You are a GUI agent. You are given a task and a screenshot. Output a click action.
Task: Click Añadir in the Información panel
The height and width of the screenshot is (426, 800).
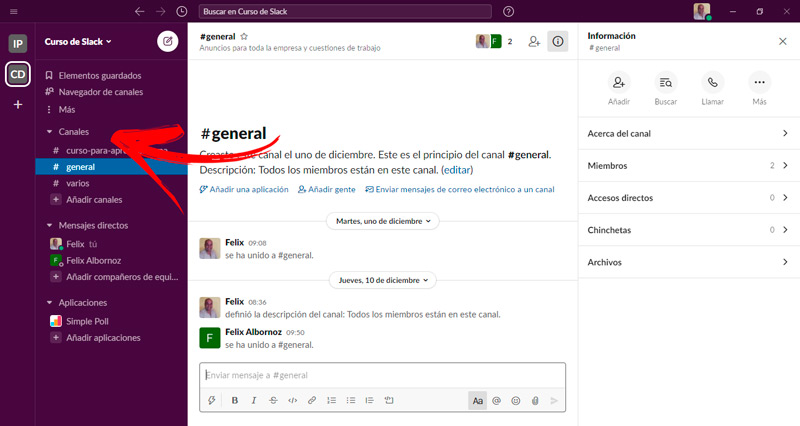pos(619,89)
